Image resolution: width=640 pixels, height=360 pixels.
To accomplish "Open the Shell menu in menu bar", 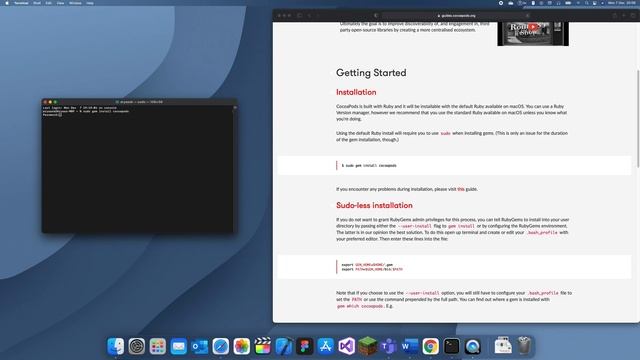I will pyautogui.click(x=37, y=3).
